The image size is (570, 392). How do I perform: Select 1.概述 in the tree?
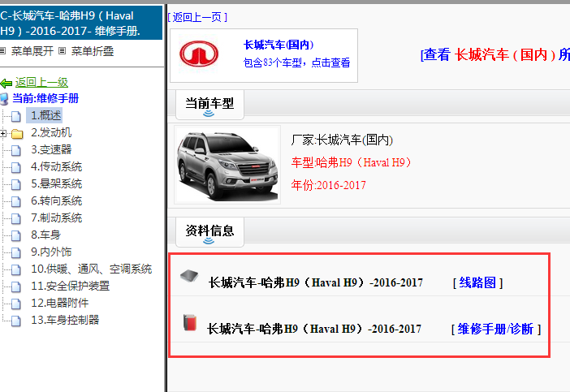(x=45, y=115)
